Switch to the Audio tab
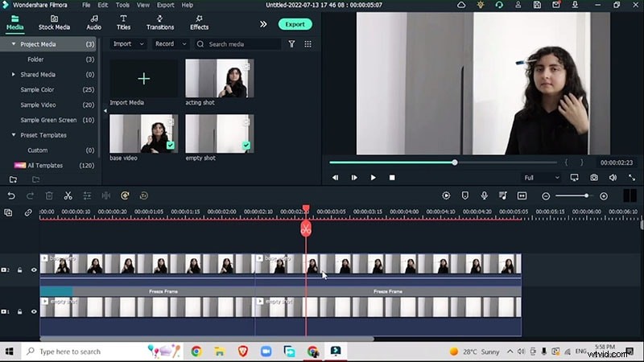 93,23
